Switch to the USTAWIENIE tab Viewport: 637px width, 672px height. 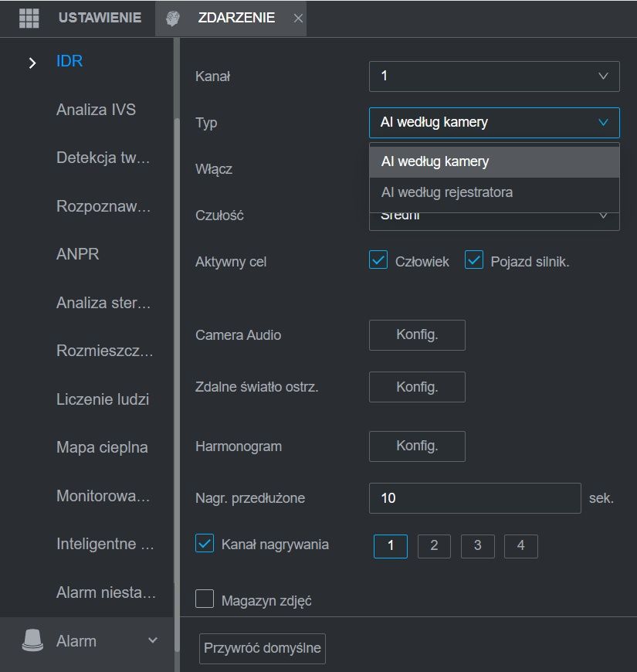(x=100, y=18)
